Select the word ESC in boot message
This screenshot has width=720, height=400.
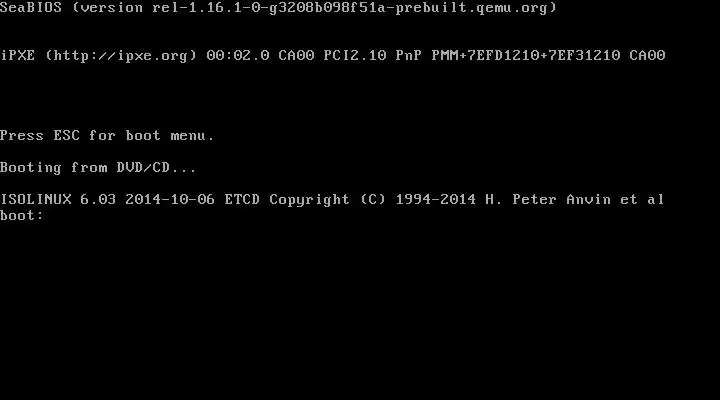[x=67, y=135]
